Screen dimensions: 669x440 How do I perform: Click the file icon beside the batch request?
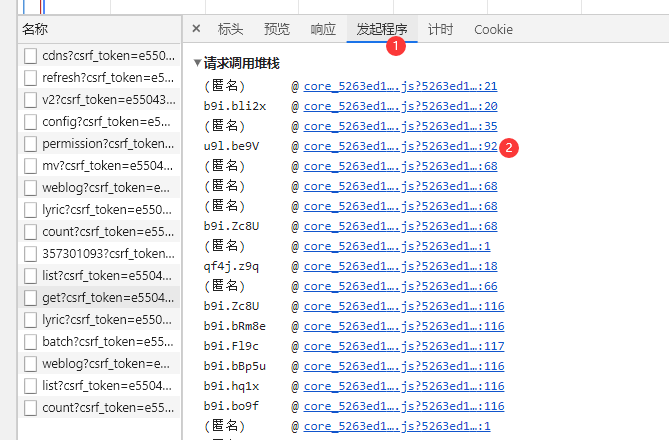click(31, 342)
